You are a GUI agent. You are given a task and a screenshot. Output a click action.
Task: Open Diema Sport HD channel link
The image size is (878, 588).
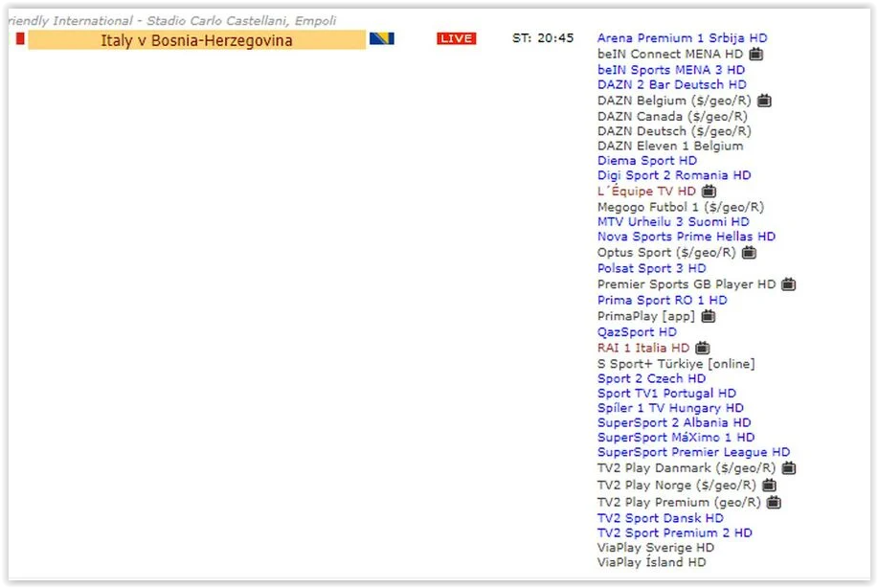tap(647, 161)
